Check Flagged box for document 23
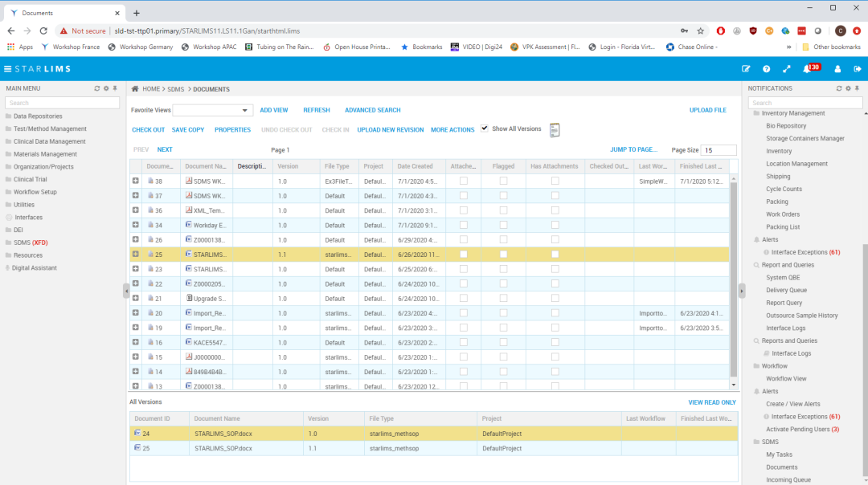The height and width of the screenshot is (485, 868). [503, 269]
